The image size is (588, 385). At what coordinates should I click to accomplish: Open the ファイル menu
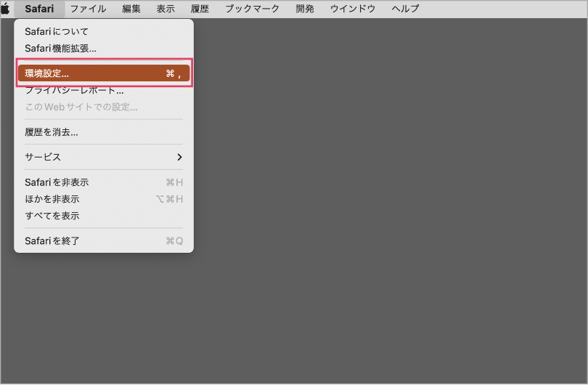pyautogui.click(x=88, y=9)
